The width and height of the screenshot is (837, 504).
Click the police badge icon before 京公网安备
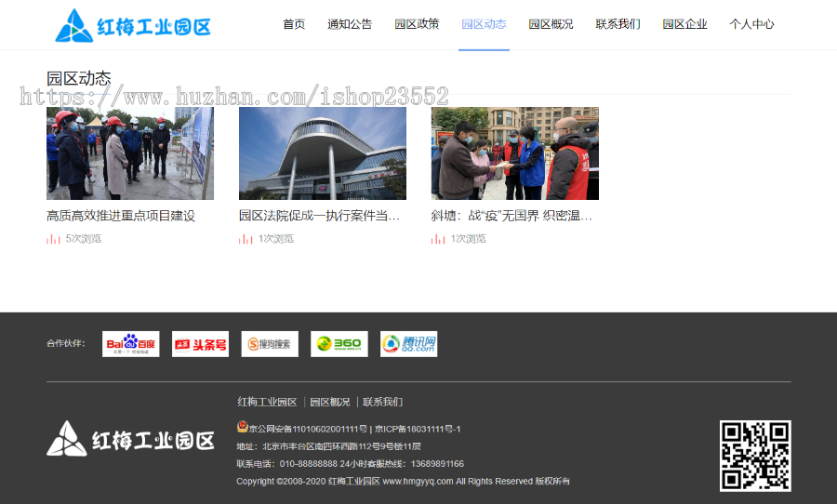click(243, 427)
